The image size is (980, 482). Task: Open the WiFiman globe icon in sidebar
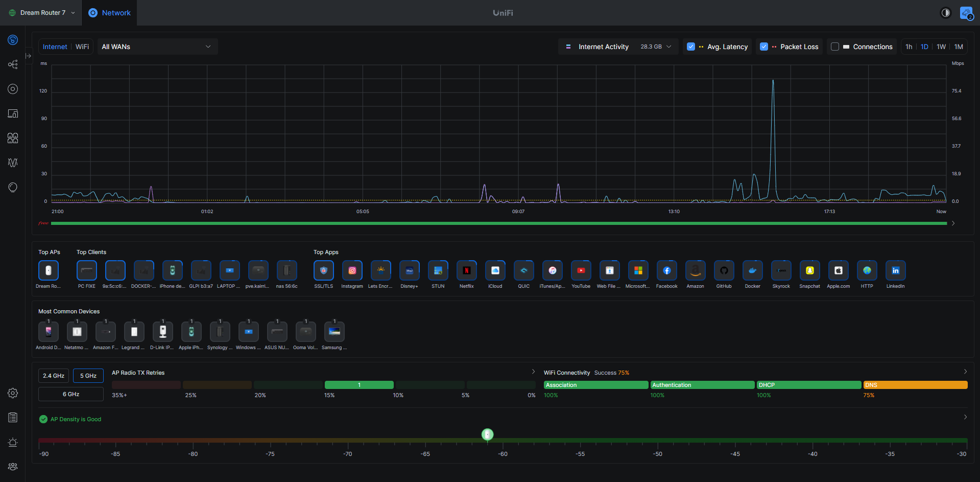(13, 187)
